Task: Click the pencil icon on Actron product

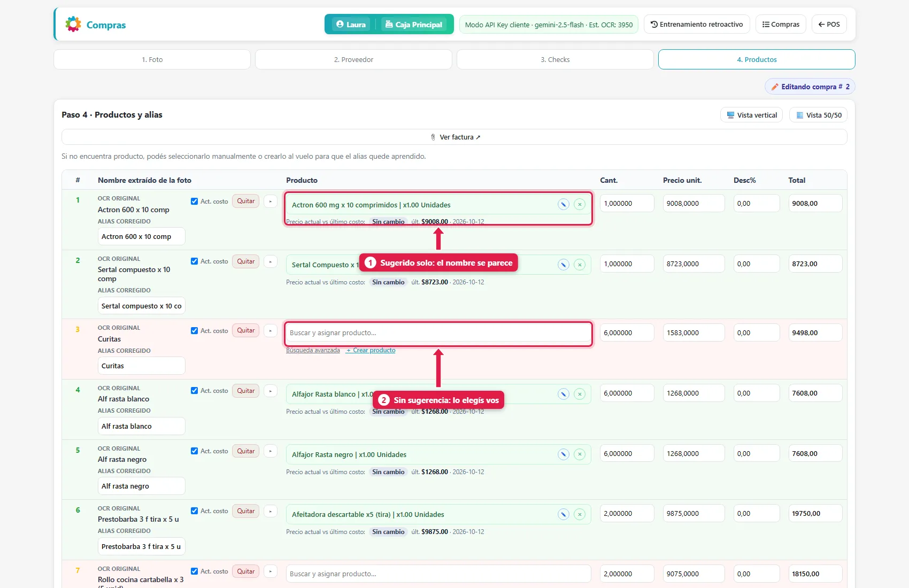Action: click(564, 204)
